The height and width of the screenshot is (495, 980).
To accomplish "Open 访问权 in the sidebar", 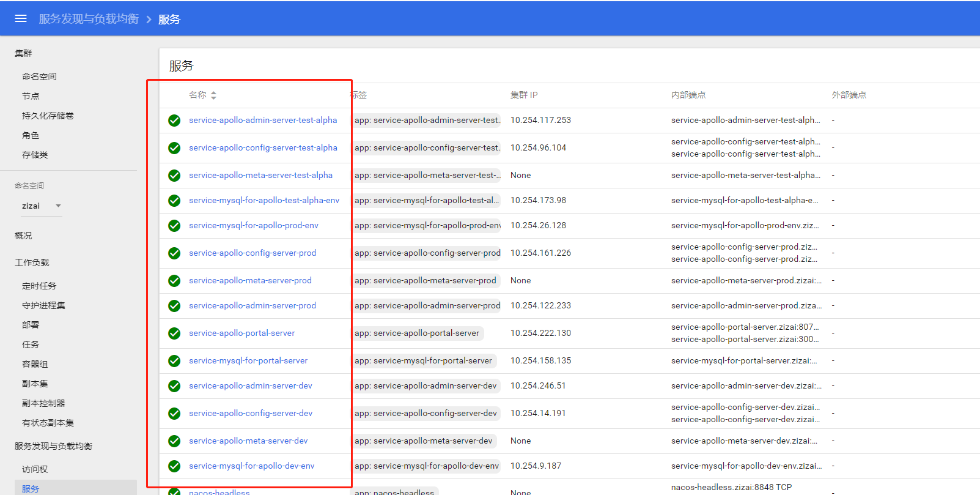I will 35,469.
